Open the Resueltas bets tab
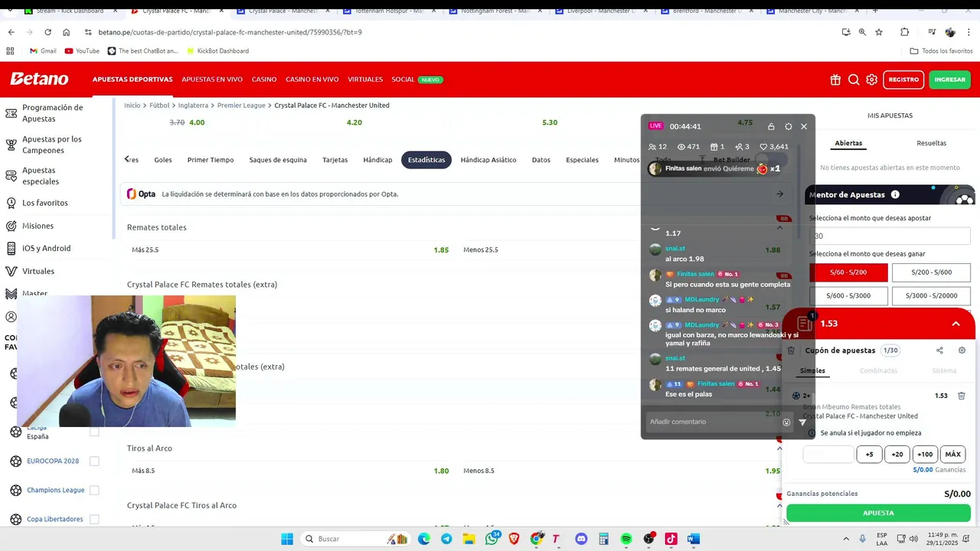 pyautogui.click(x=932, y=143)
